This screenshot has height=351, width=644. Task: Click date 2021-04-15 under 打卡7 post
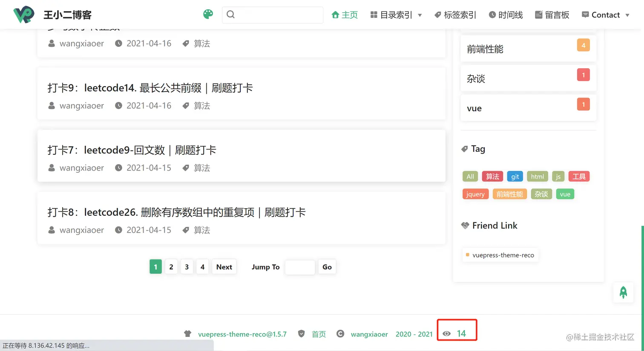tap(149, 168)
